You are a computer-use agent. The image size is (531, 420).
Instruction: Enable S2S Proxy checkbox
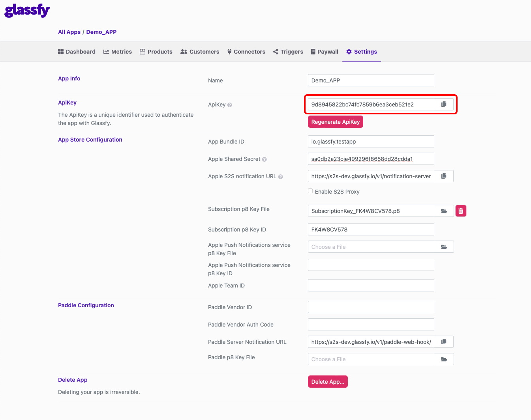click(x=310, y=191)
